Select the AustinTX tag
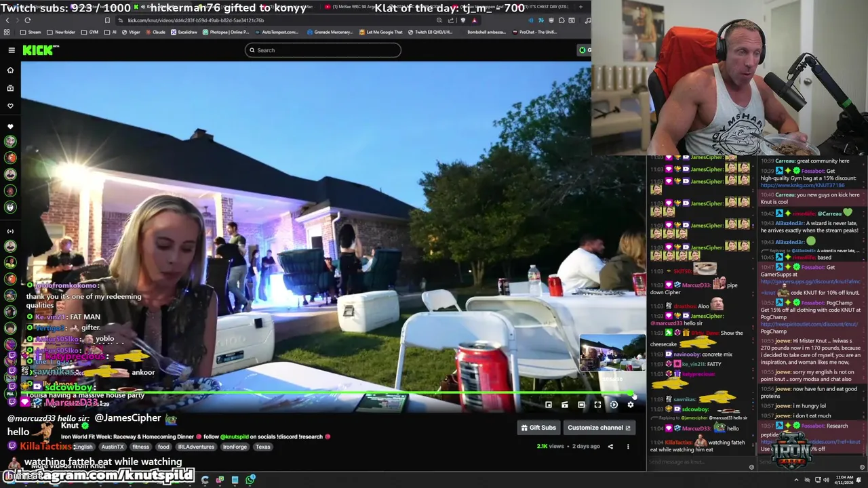Viewport: 868px width, 488px height. click(x=113, y=447)
